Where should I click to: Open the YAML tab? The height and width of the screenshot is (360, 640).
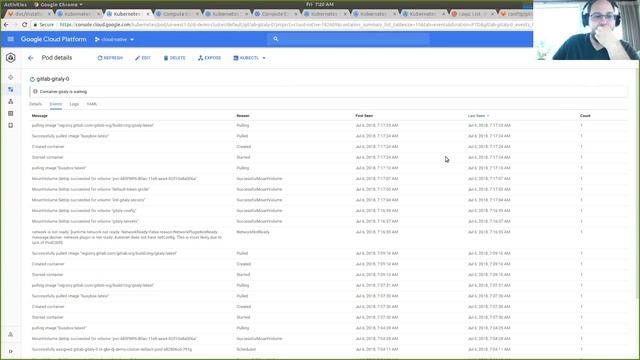(x=92, y=104)
